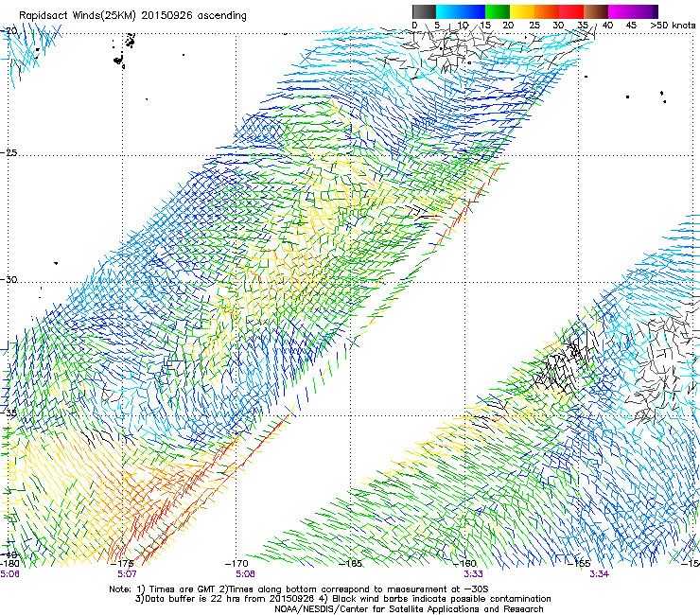The width and height of the screenshot is (700, 615).
Task: Click the green 15-20 knots legend swatch
Action: 498,11
